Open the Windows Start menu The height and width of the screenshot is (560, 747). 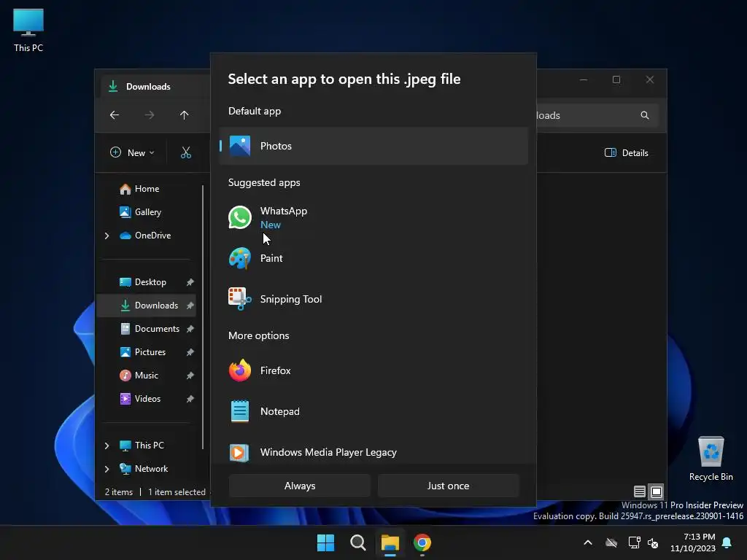(326, 542)
